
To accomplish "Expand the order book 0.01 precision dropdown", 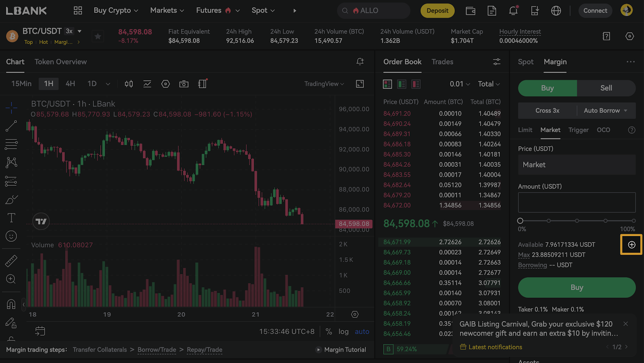I will pos(460,84).
